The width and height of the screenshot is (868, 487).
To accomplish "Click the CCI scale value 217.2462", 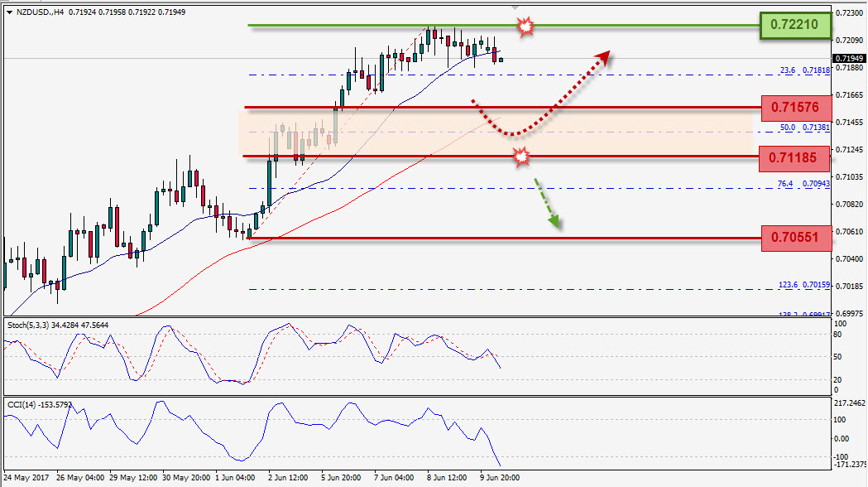I will (849, 403).
